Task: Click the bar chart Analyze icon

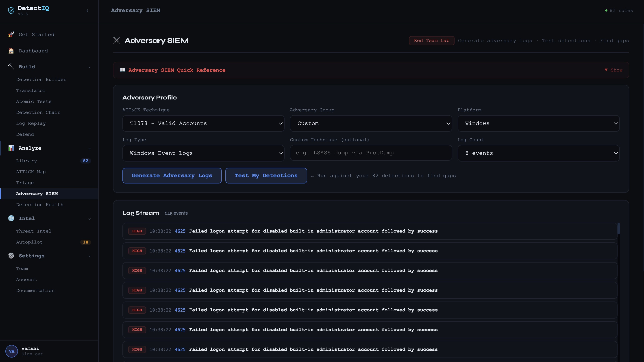Action: point(11,148)
